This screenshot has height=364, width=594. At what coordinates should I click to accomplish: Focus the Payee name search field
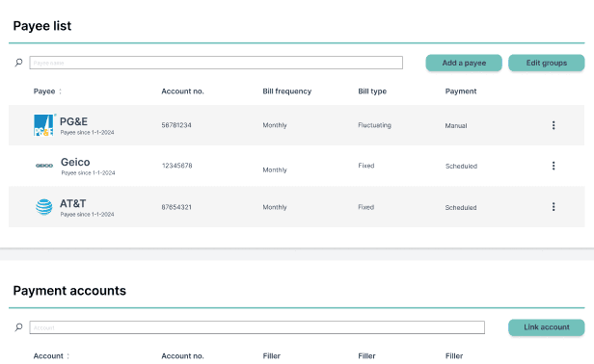tap(216, 63)
